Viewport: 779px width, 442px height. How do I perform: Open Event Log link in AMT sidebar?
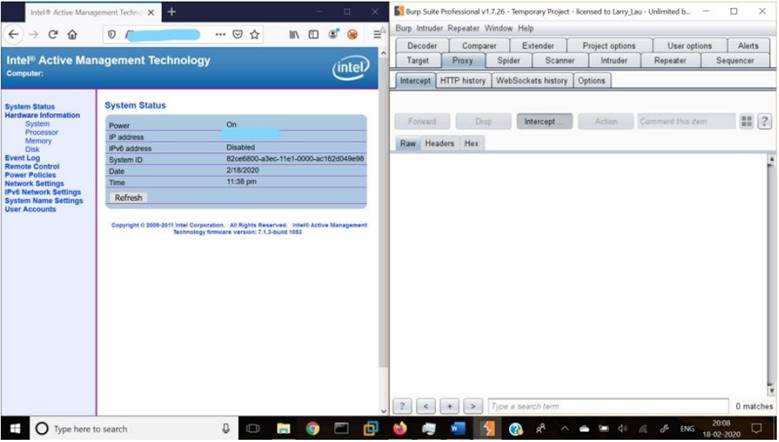22,158
